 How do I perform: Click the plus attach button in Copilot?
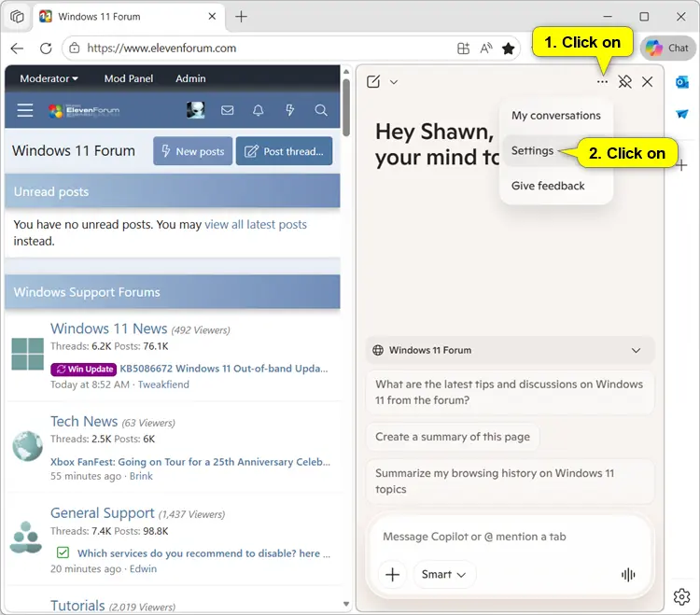(x=392, y=574)
